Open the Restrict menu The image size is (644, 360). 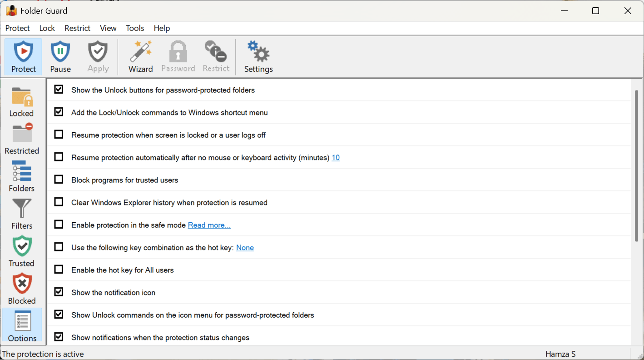click(78, 28)
